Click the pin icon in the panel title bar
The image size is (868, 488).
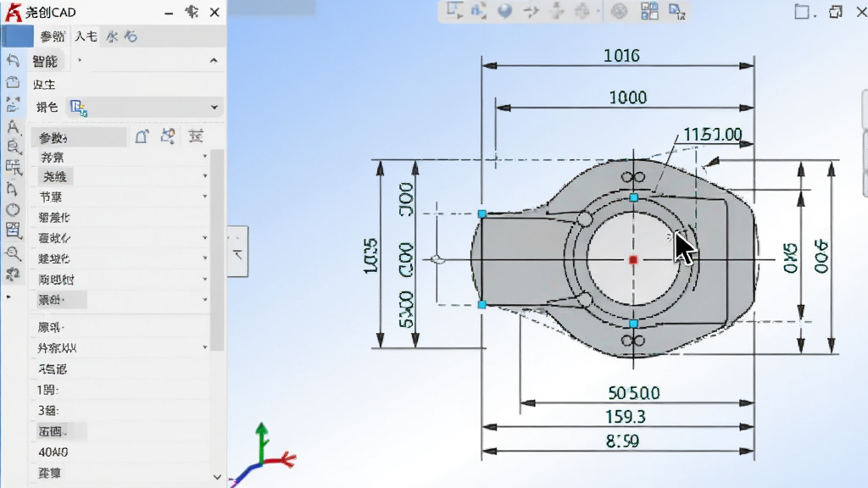coord(192,12)
